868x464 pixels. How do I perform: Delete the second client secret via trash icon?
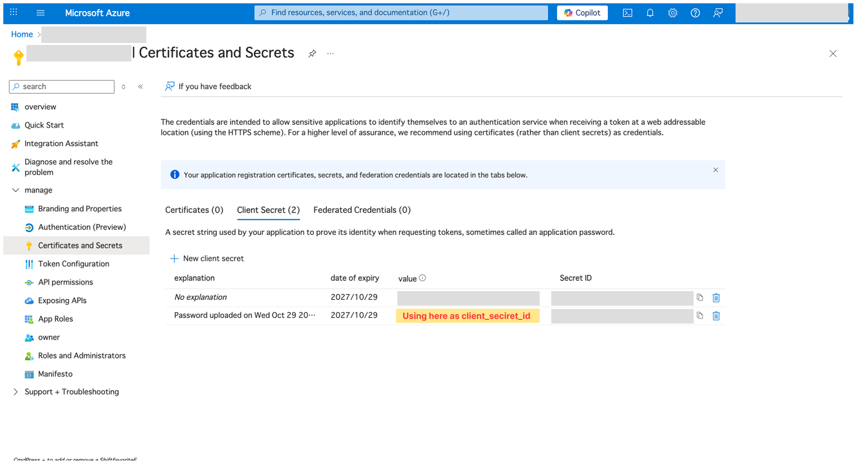pos(716,316)
